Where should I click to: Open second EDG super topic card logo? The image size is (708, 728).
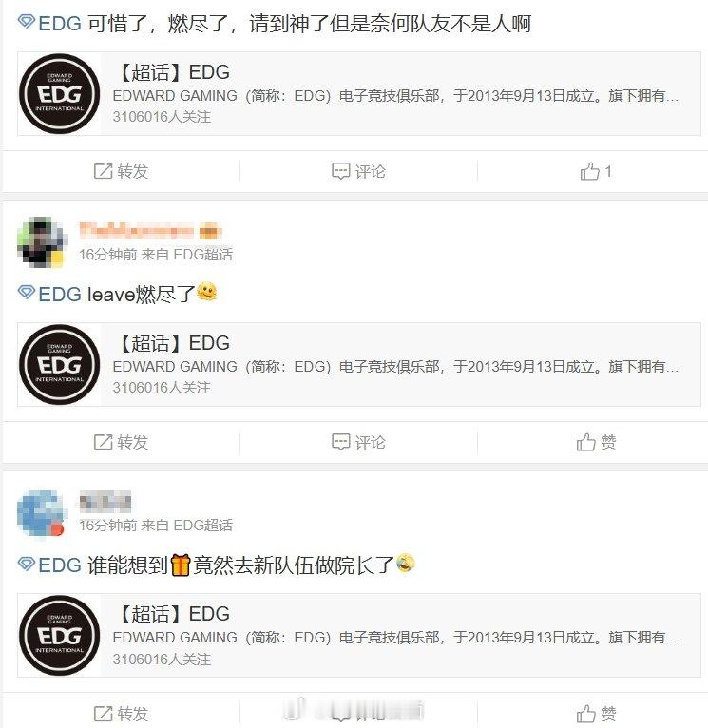[60, 364]
